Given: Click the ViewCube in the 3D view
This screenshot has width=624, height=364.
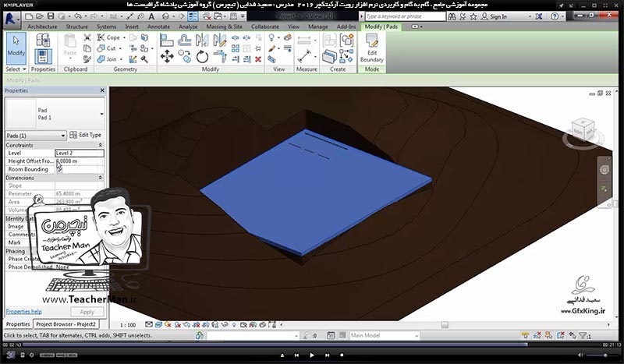Looking at the screenshot, I should click(583, 129).
